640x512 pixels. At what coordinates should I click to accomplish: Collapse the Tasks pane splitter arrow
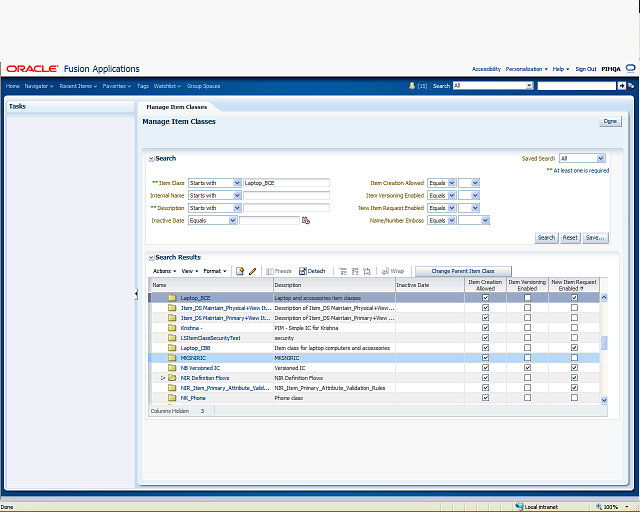coord(137,293)
